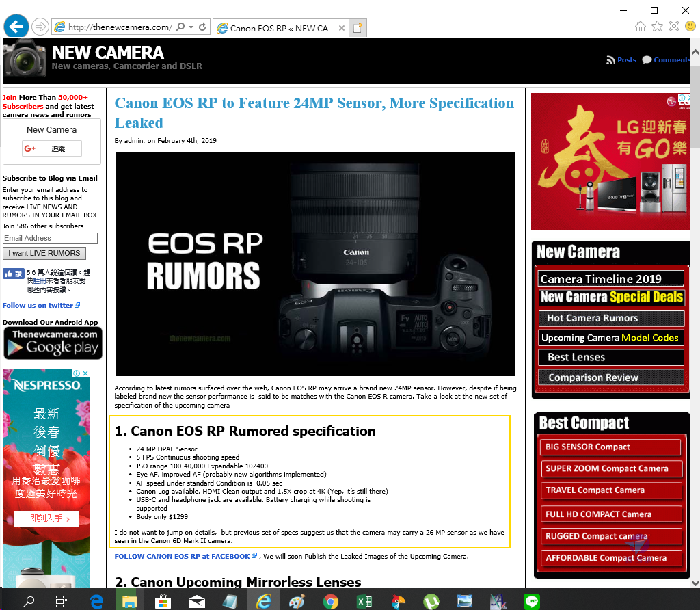Open a new browser tab
This screenshot has height=610, width=700.
click(358, 28)
